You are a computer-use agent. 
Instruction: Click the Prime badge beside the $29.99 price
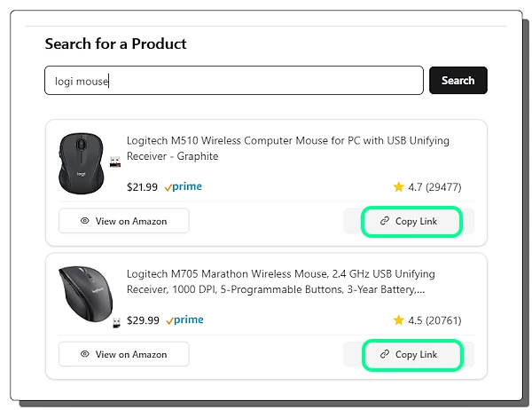pos(184,320)
